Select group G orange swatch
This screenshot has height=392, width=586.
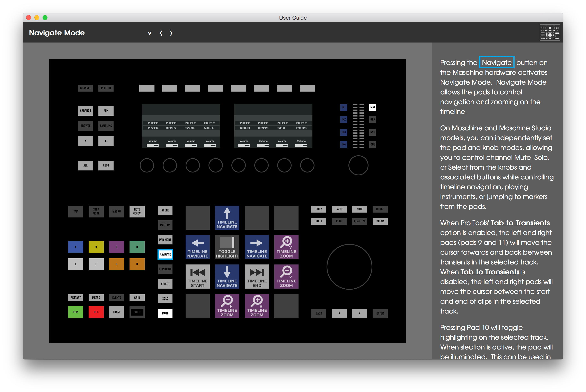(x=117, y=264)
